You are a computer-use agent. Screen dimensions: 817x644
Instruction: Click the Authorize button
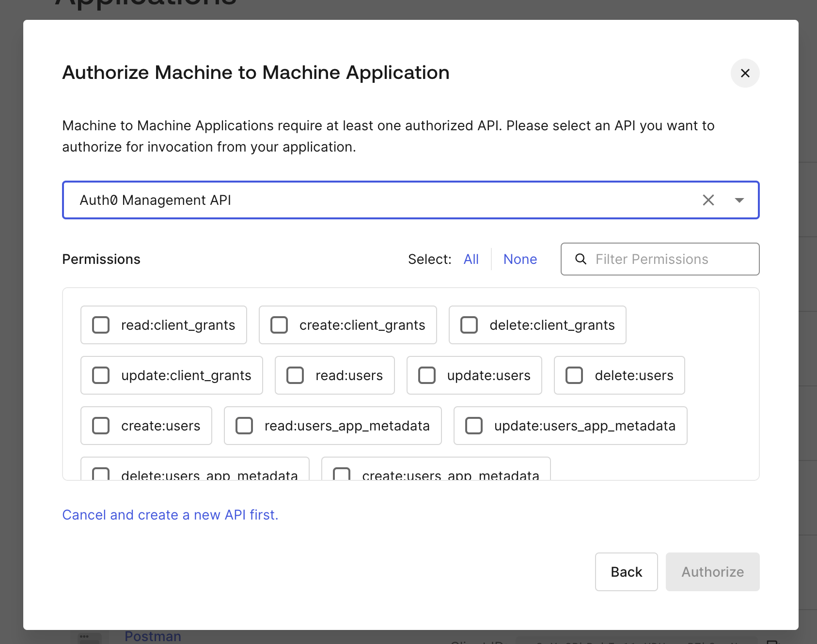pos(712,572)
